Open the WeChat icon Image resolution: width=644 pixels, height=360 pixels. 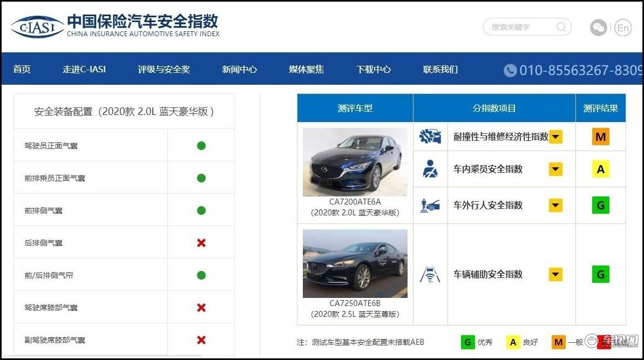(599, 28)
